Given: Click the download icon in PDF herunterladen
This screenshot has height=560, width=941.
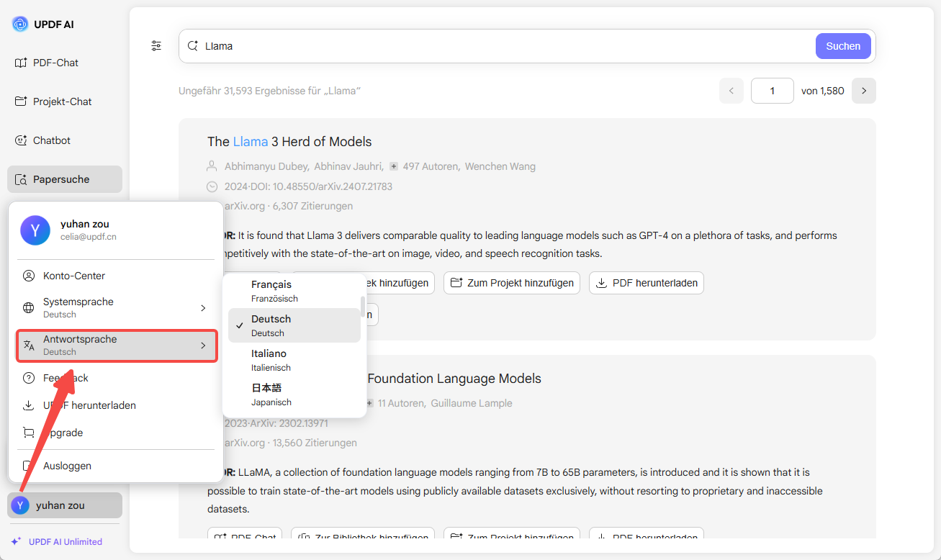Looking at the screenshot, I should point(602,283).
